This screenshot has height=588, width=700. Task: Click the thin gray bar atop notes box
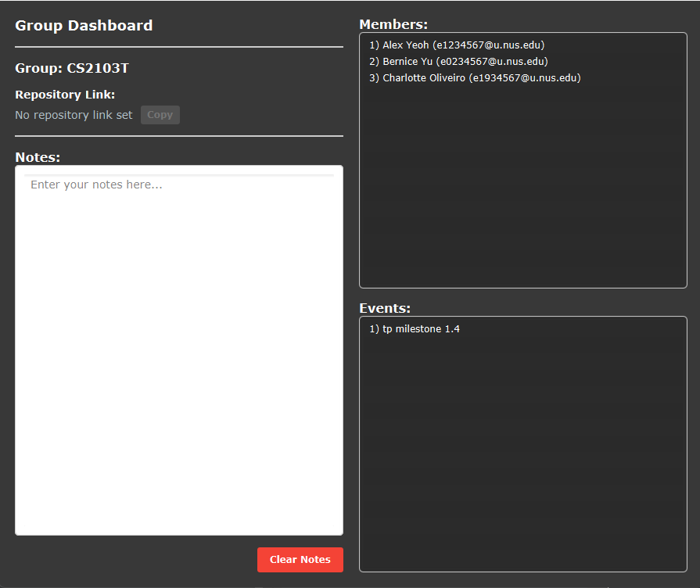[x=179, y=176]
